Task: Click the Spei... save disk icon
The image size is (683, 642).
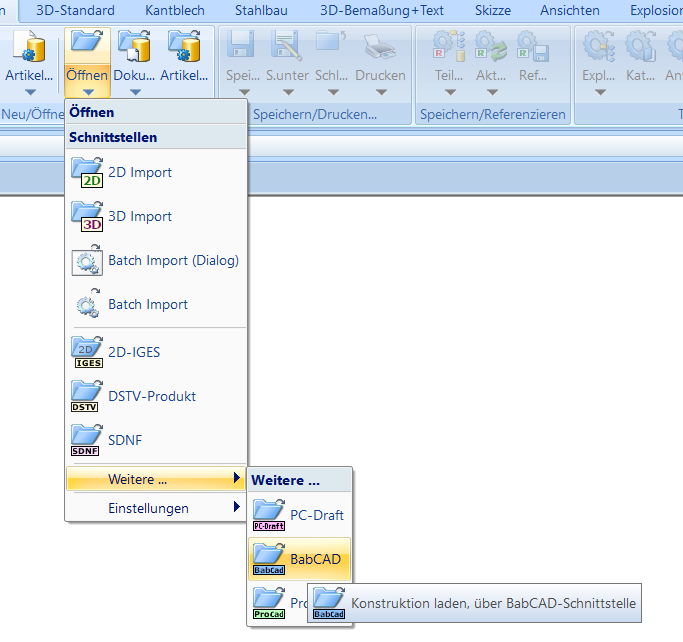Action: coord(240,44)
